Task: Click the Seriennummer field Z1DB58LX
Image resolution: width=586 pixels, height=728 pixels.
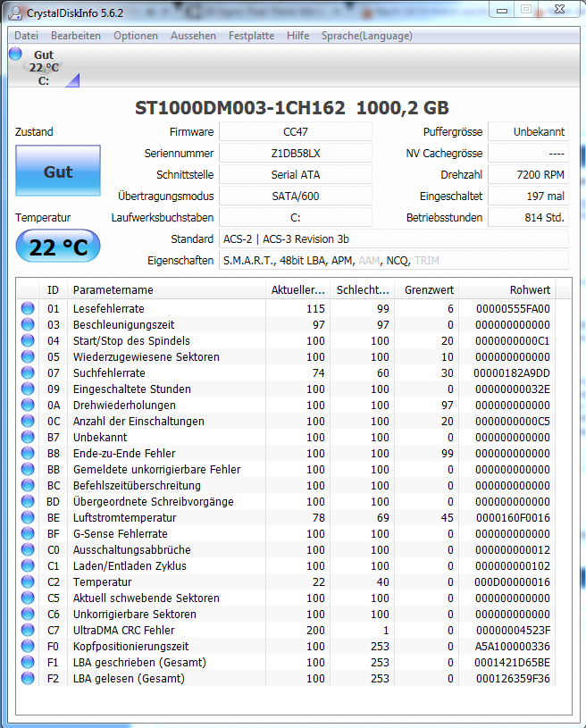Action: (296, 154)
